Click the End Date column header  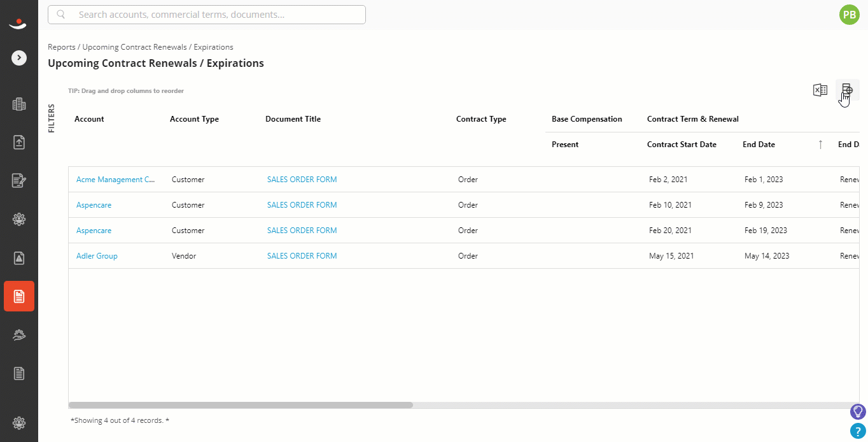759,145
